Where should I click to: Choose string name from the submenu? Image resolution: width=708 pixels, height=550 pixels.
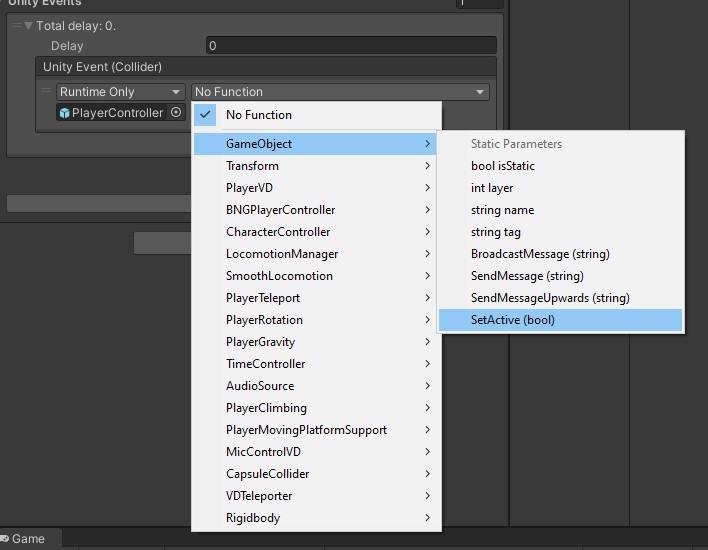560,210
